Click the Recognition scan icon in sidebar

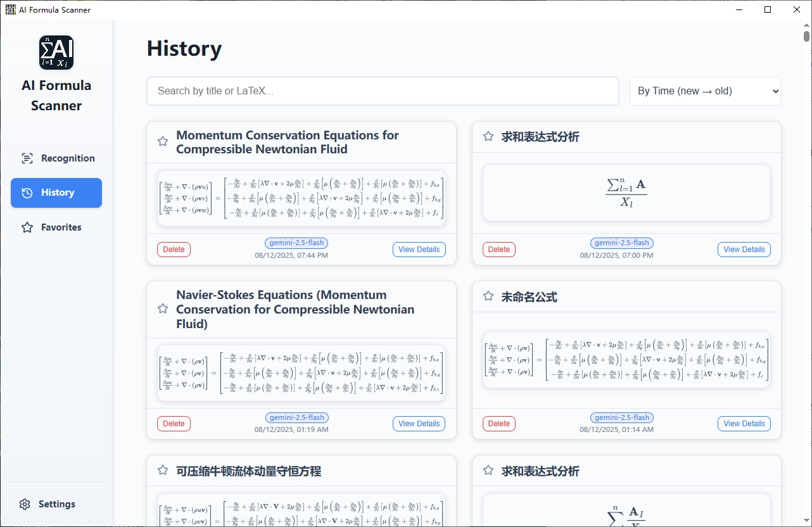(x=27, y=158)
